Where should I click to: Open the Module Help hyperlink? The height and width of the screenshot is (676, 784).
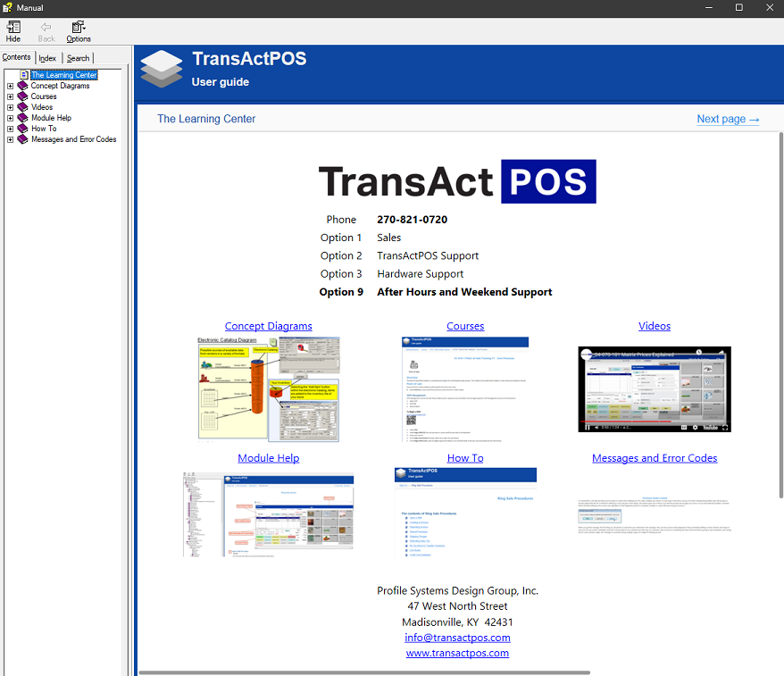(269, 458)
